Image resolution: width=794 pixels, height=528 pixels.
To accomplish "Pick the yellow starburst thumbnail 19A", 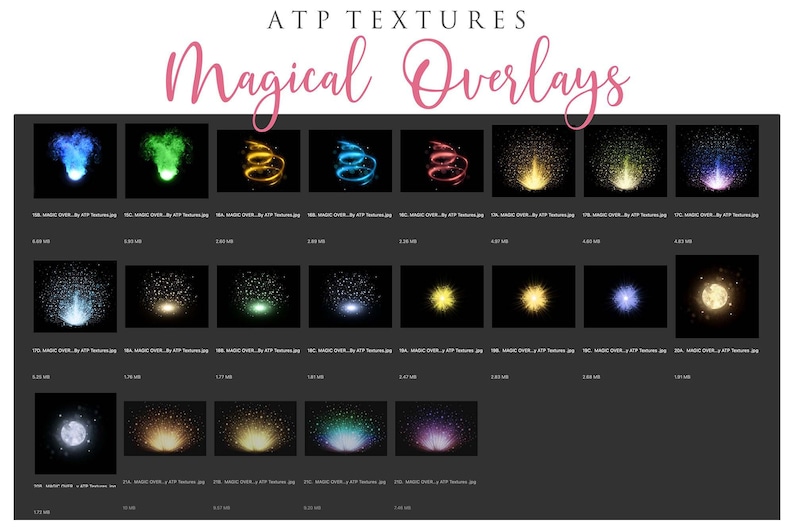I will point(442,297).
